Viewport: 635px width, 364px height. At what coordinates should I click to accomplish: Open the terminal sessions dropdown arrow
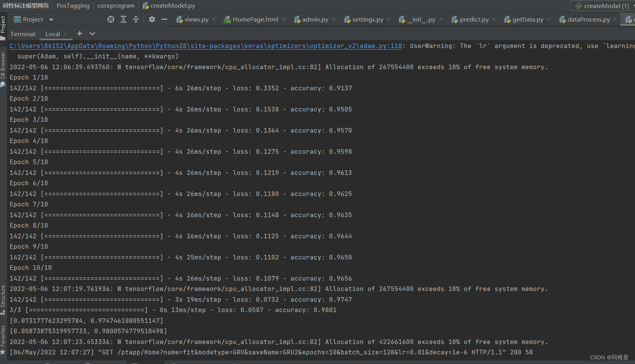coord(92,33)
